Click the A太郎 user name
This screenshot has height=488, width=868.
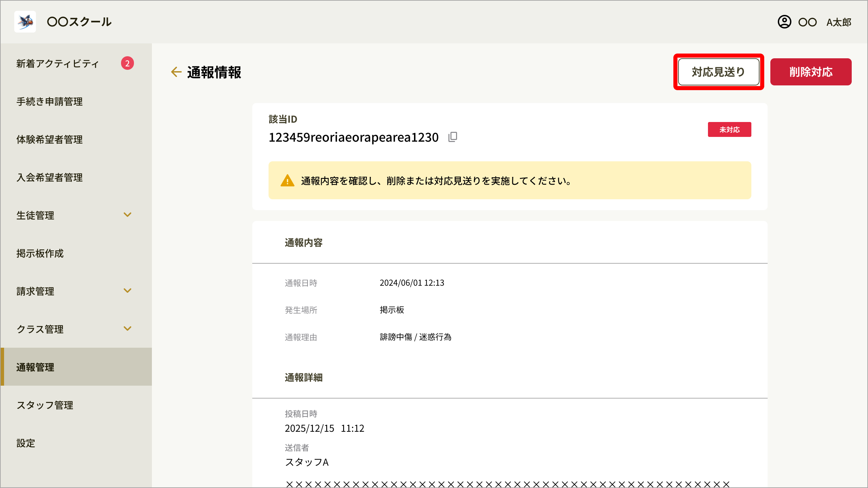839,22
